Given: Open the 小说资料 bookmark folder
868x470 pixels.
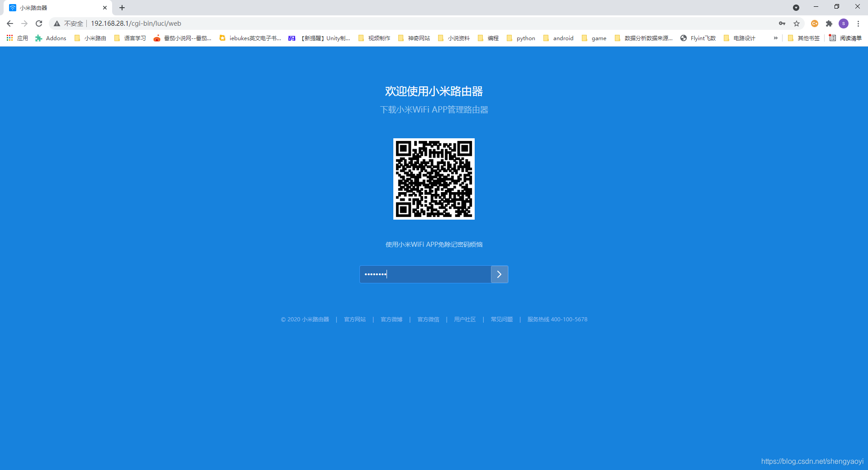Looking at the screenshot, I should [454, 38].
